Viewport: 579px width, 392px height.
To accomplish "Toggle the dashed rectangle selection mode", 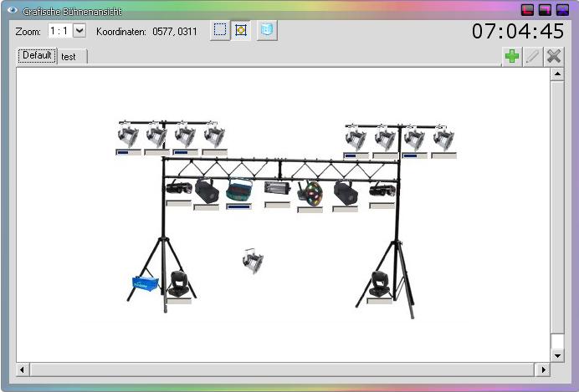I will tap(220, 30).
